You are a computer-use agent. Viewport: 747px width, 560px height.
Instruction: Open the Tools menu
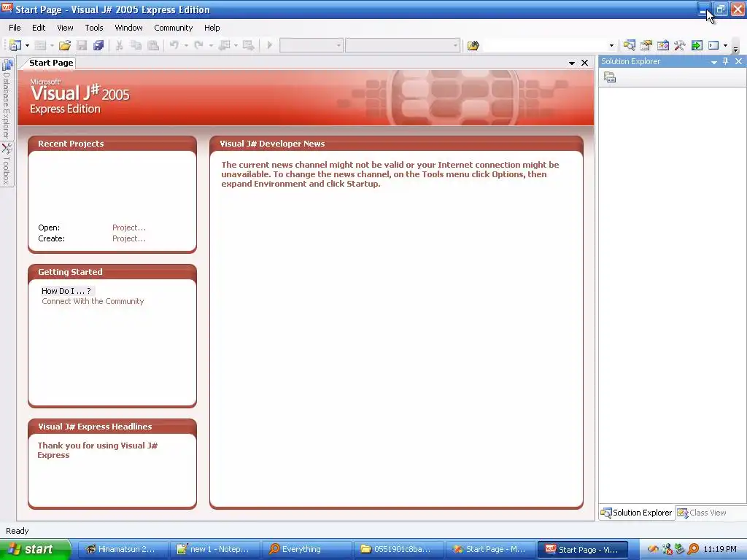coord(94,28)
